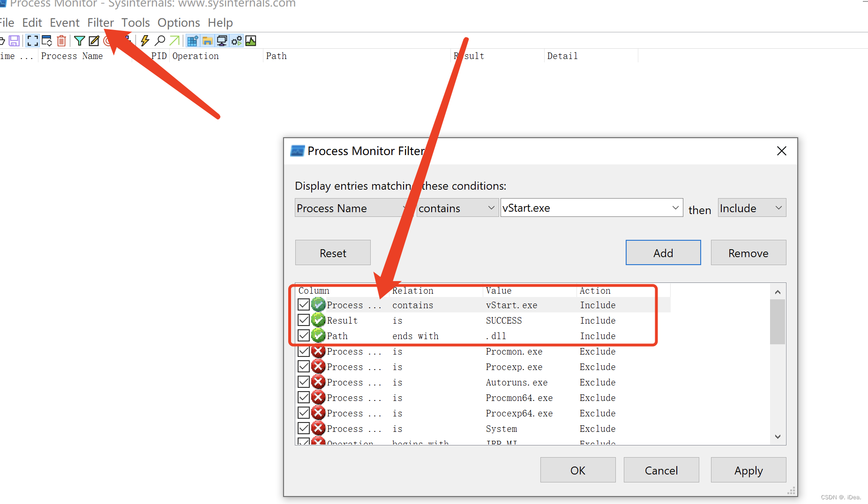This screenshot has height=504, width=868.
Task: Click red exclude icon of Procmon64.exe row
Action: 318,397
